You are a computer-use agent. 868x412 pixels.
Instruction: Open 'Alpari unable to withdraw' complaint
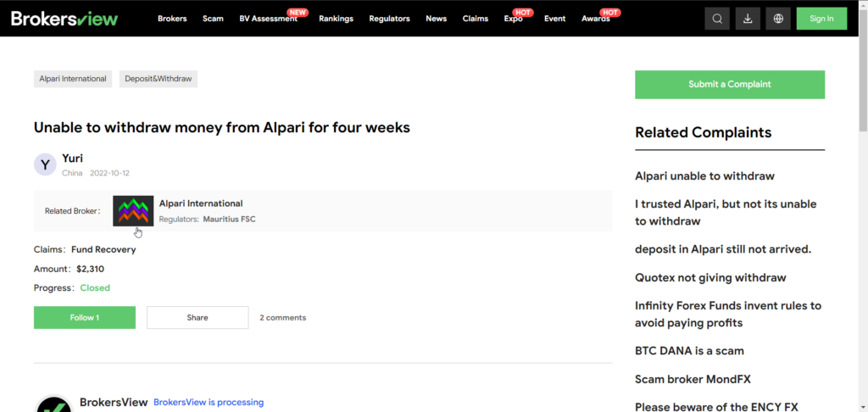704,176
